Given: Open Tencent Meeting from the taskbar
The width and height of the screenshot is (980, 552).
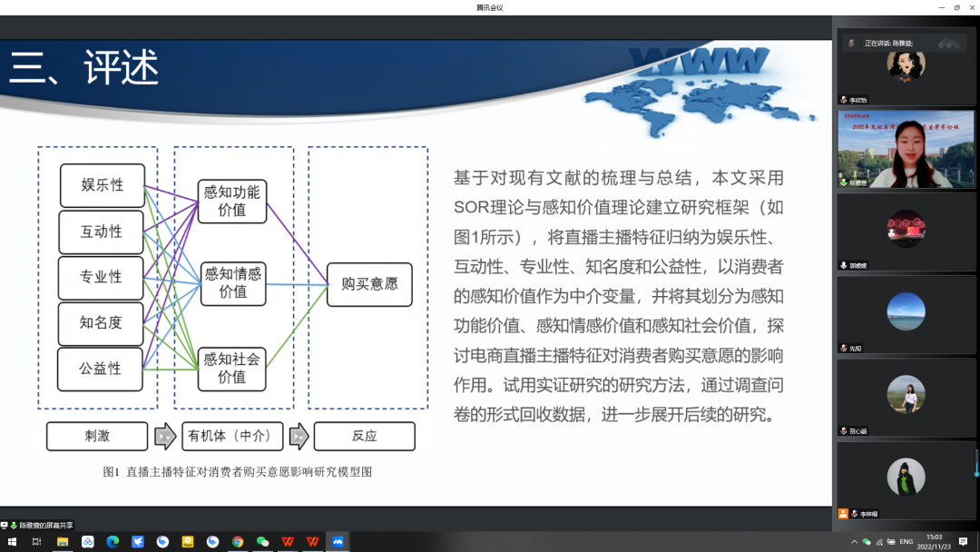Looking at the screenshot, I should point(337,541).
